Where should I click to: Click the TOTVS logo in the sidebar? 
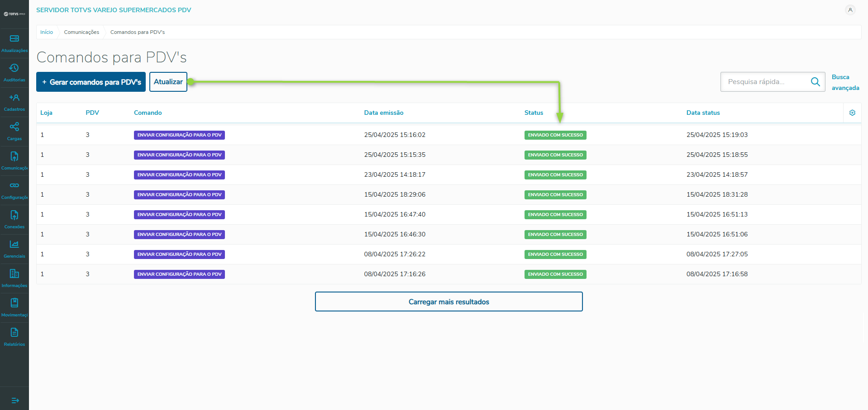(x=14, y=14)
